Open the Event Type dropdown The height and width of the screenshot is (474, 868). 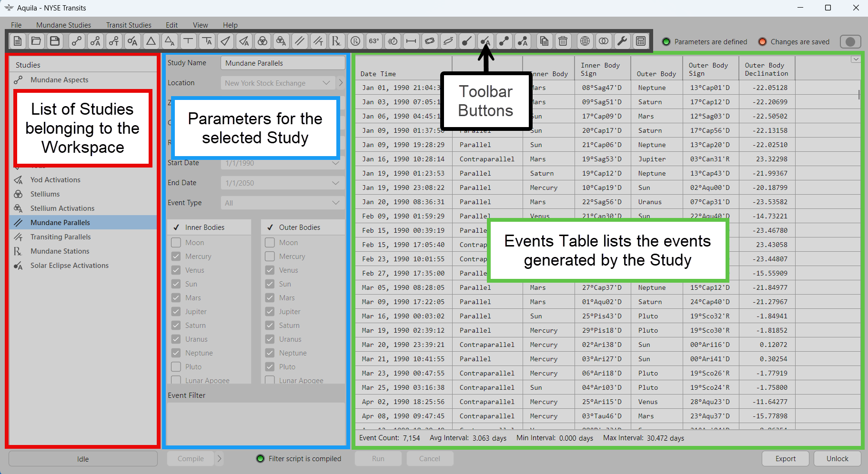coord(283,203)
